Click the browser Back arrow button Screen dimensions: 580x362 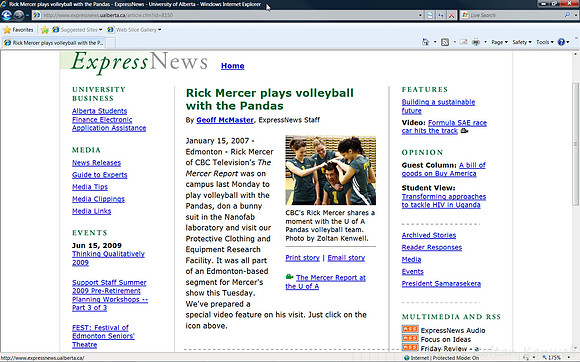pos(7,15)
